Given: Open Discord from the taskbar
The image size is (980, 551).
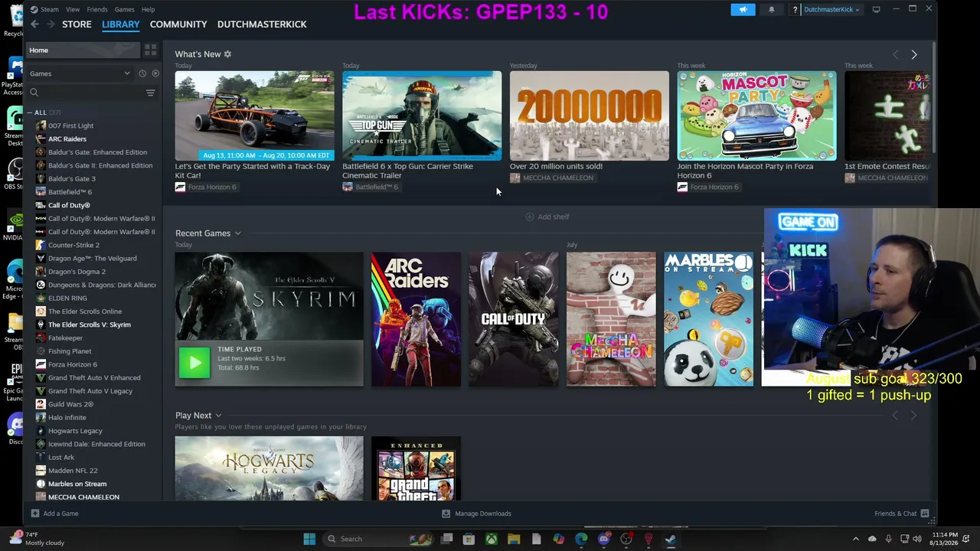Looking at the screenshot, I should pos(604,539).
